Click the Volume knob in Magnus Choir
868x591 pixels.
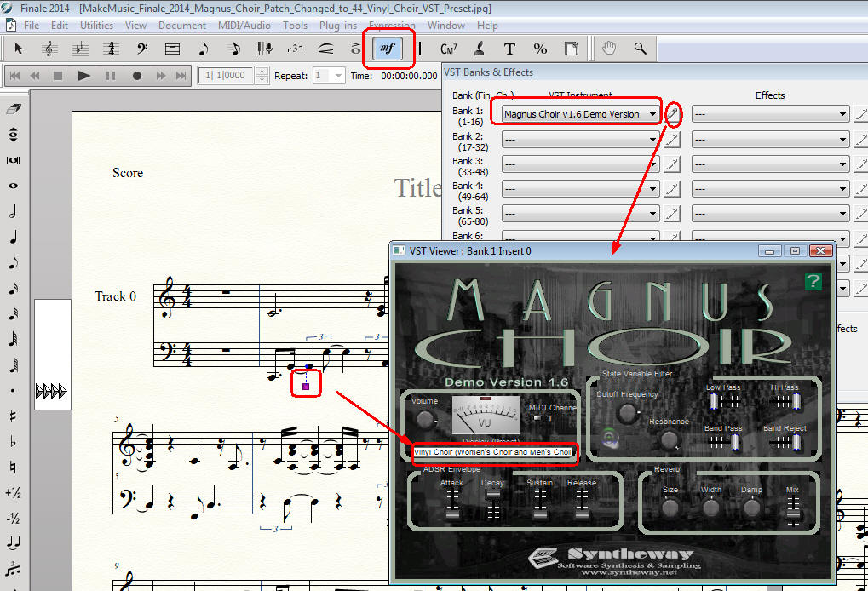[424, 420]
